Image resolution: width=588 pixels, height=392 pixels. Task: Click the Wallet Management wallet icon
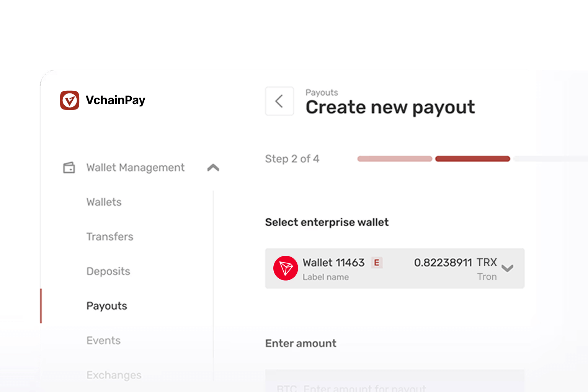point(69,168)
